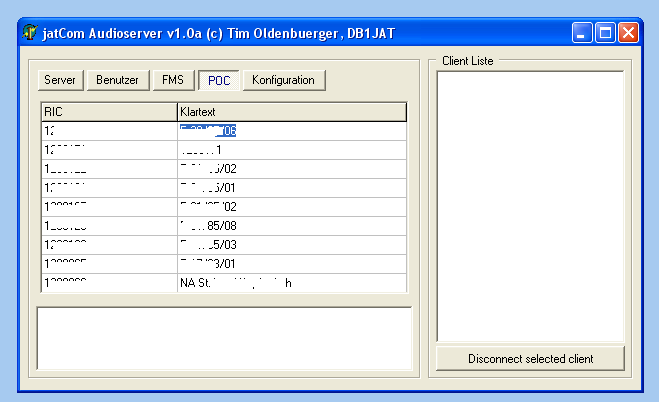Click the RIC cell in the first row
Viewport: 659px width, 402px height.
tap(108, 130)
